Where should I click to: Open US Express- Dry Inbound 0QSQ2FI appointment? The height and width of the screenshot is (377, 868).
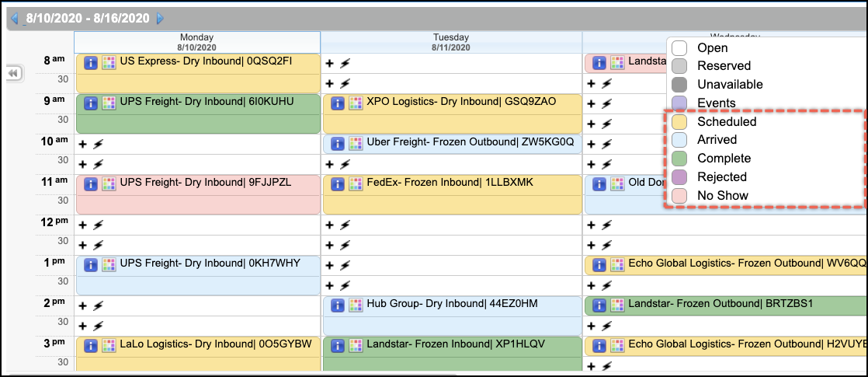click(x=198, y=73)
